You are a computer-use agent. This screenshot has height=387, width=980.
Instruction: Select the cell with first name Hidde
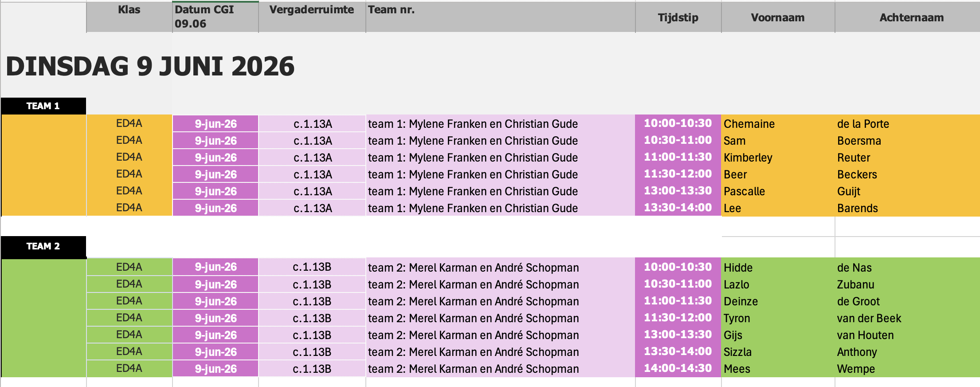778,268
